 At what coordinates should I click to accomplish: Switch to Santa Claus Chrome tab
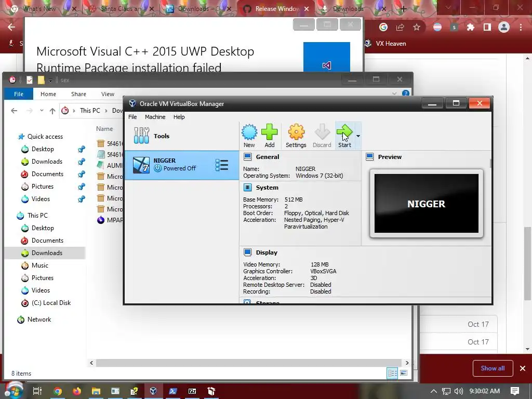click(x=121, y=9)
